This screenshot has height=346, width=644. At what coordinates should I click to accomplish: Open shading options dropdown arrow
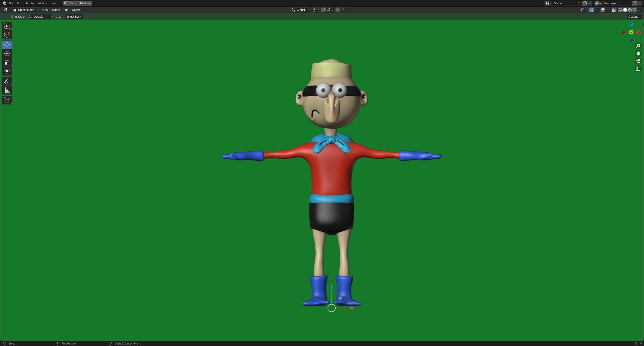tap(639, 10)
